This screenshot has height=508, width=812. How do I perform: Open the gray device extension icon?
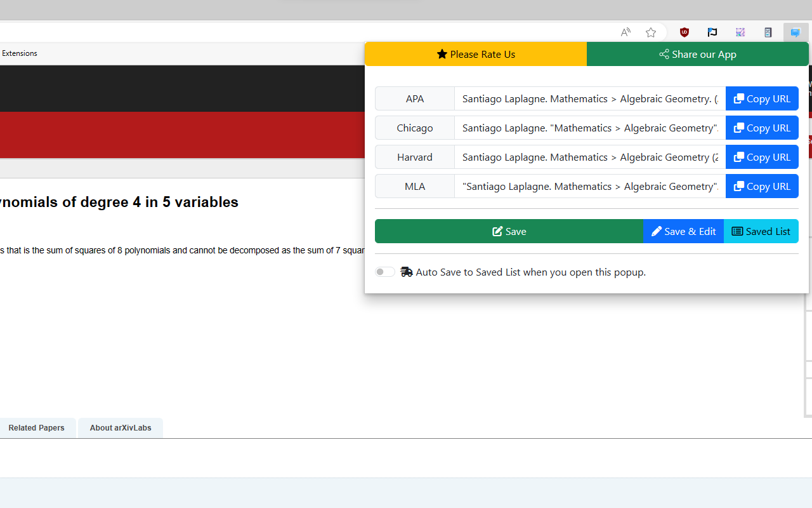pos(768,32)
